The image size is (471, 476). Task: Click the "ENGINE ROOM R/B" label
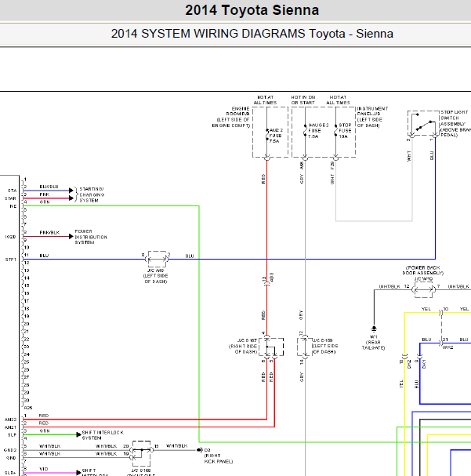pyautogui.click(x=231, y=117)
